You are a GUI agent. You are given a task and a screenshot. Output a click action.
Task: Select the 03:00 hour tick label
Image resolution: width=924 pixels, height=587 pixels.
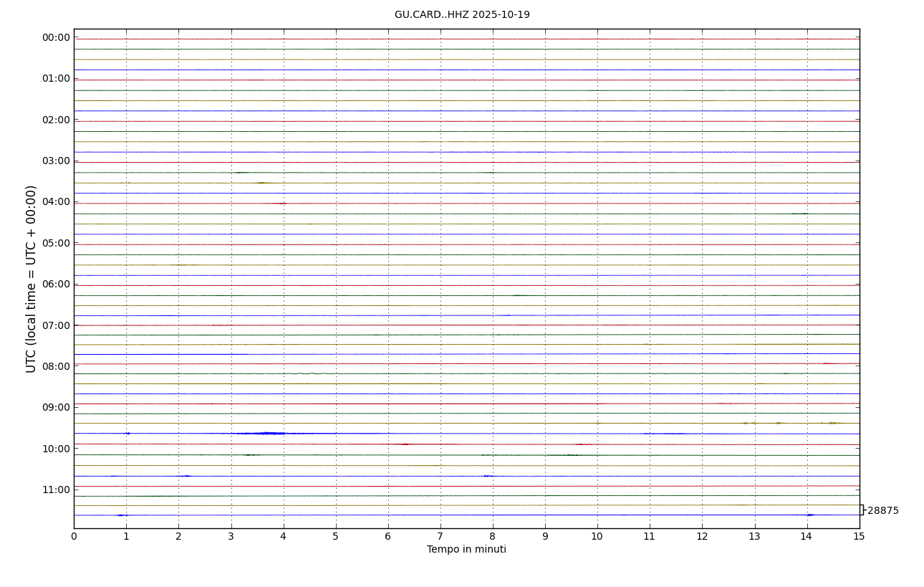pyautogui.click(x=56, y=161)
